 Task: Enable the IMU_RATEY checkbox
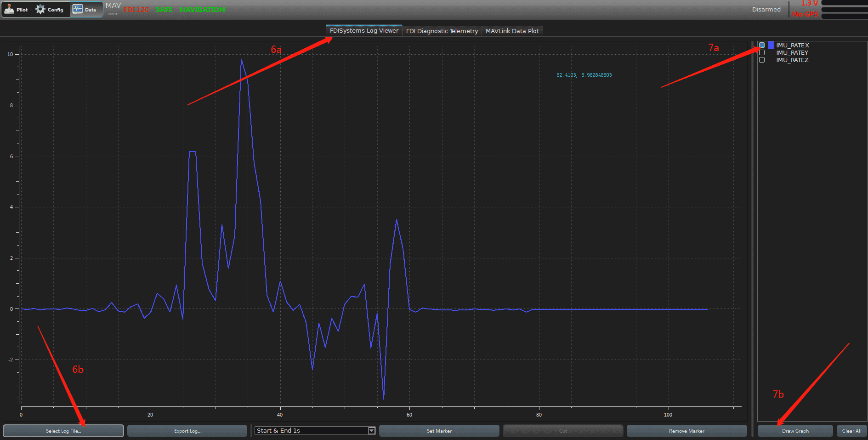point(762,52)
